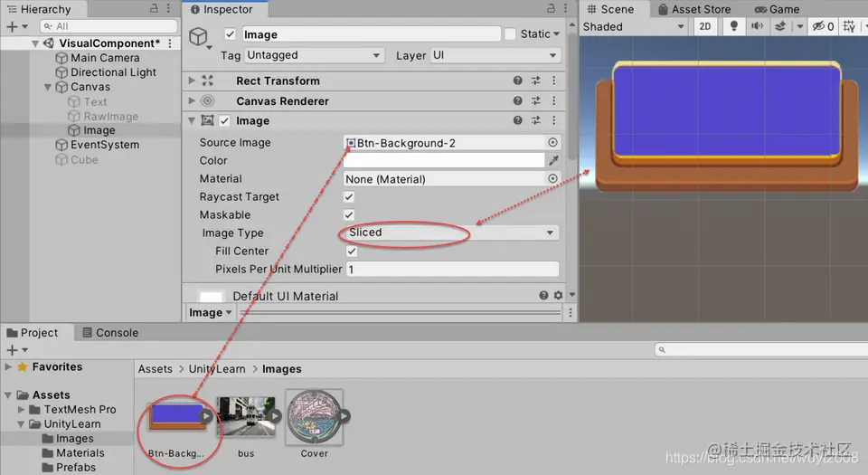Open Hierarchy panel kebab menu
Viewport: 868px width, 475px height.
[x=168, y=8]
